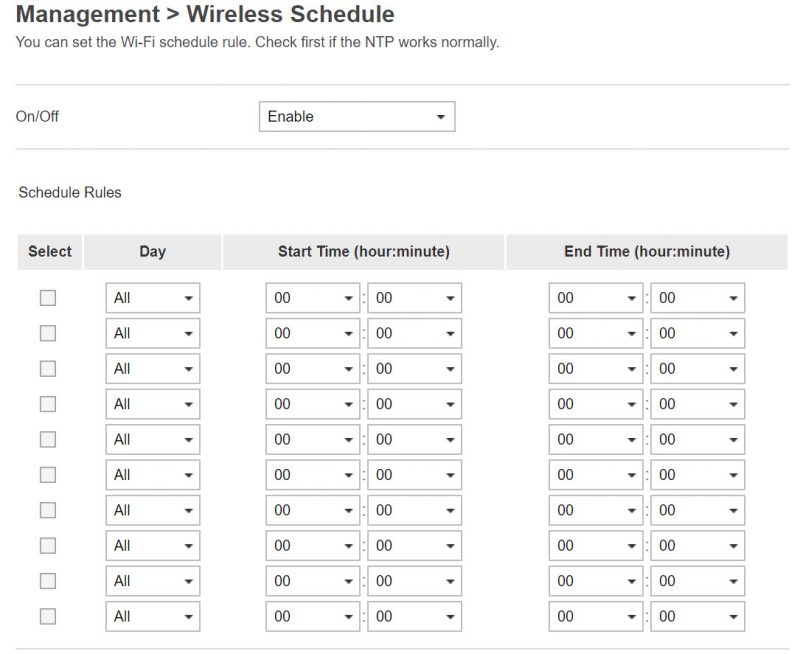This screenshot has width=800, height=654.
Task: Click the Start Time column header
Action: coord(364,251)
